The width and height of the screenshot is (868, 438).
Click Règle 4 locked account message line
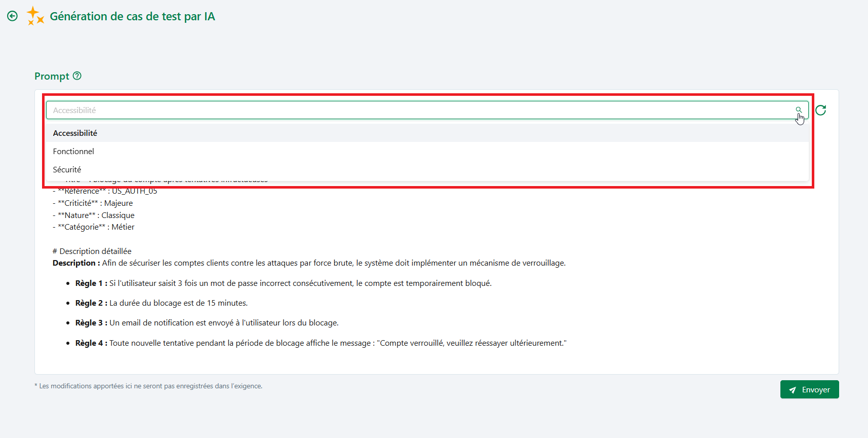(x=321, y=343)
